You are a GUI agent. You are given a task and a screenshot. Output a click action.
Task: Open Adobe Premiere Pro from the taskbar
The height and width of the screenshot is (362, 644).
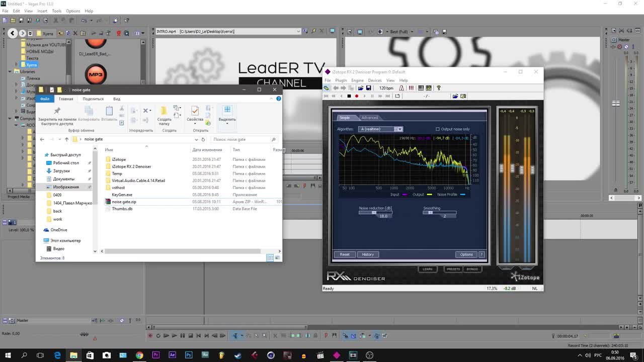[156, 355]
